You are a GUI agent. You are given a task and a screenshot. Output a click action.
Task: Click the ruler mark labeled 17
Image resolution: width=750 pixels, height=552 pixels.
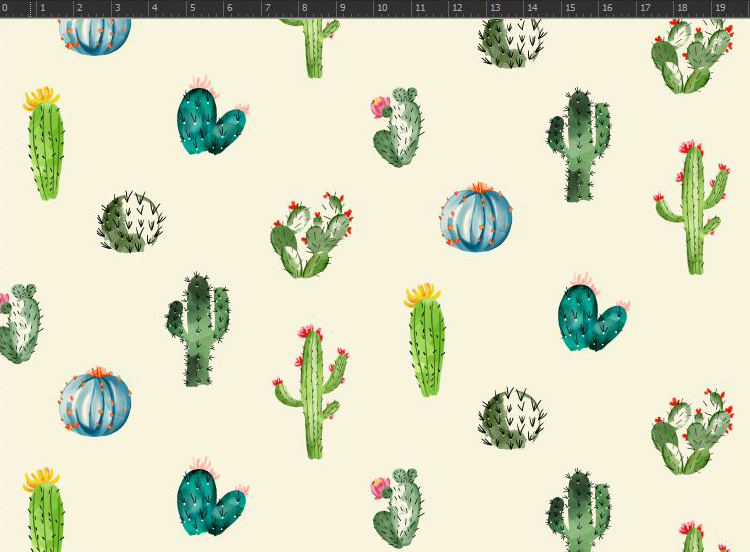(645, 8)
